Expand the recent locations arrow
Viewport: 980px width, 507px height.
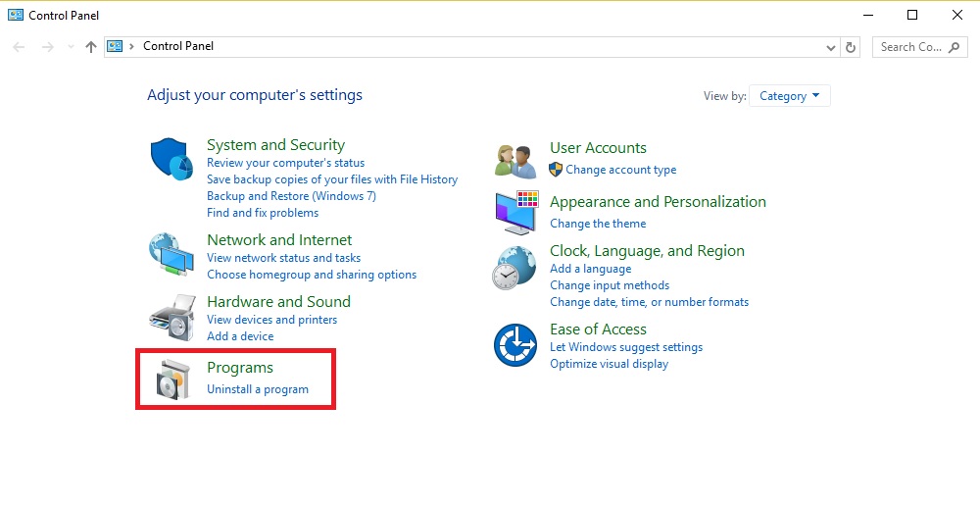[x=71, y=47]
